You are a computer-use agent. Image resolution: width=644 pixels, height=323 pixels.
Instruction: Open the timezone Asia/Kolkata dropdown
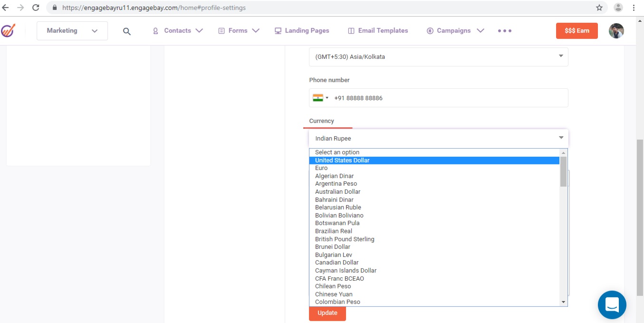pyautogui.click(x=438, y=57)
